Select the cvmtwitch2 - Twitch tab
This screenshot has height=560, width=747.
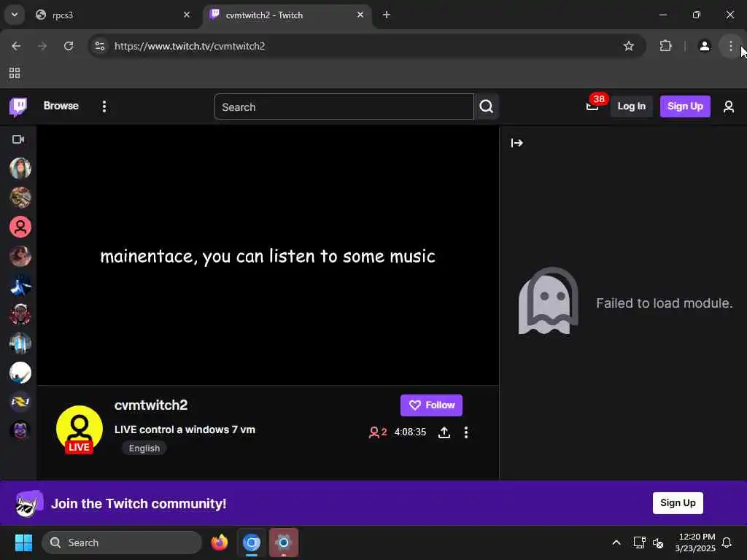pyautogui.click(x=287, y=15)
